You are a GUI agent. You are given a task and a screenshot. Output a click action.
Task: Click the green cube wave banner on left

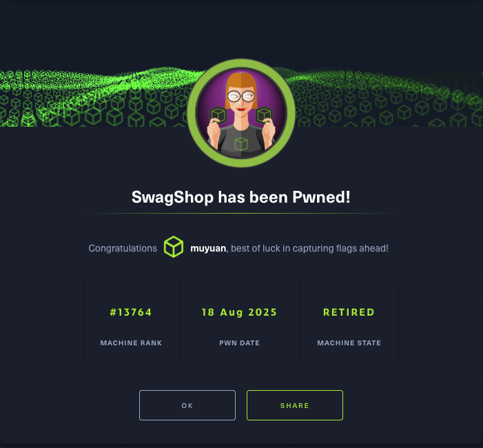click(x=94, y=99)
